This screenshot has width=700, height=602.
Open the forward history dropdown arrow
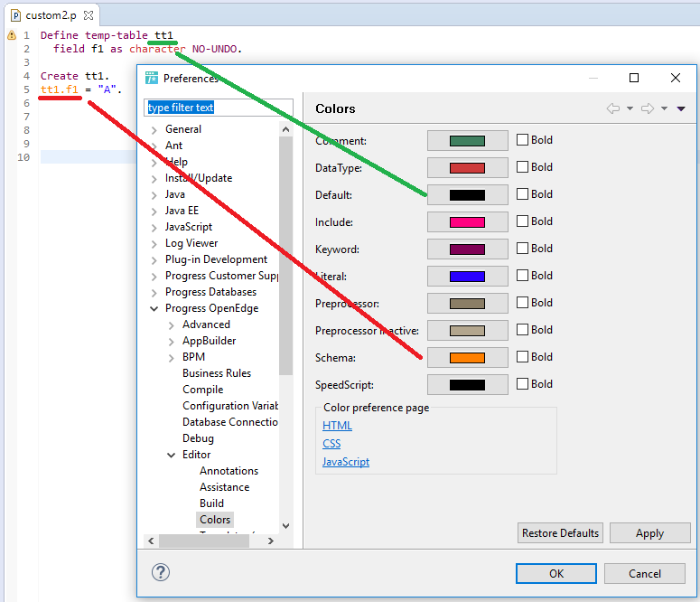[x=664, y=108]
